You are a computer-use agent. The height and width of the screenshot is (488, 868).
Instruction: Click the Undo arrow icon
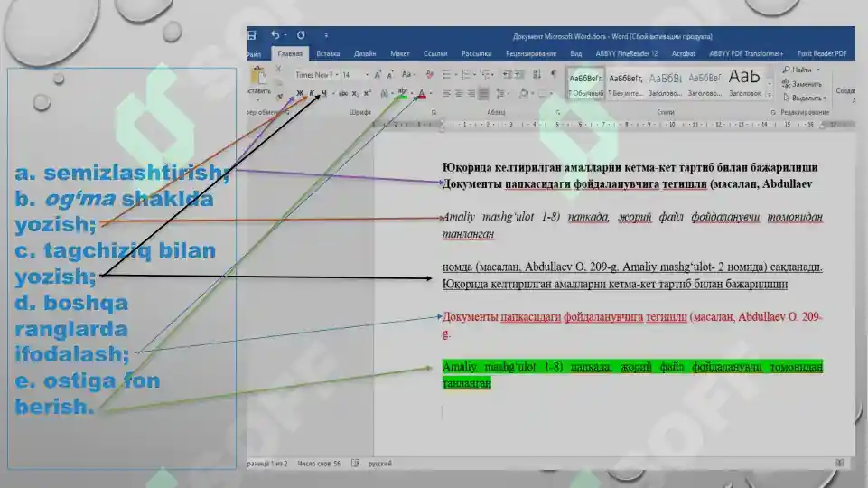click(275, 35)
